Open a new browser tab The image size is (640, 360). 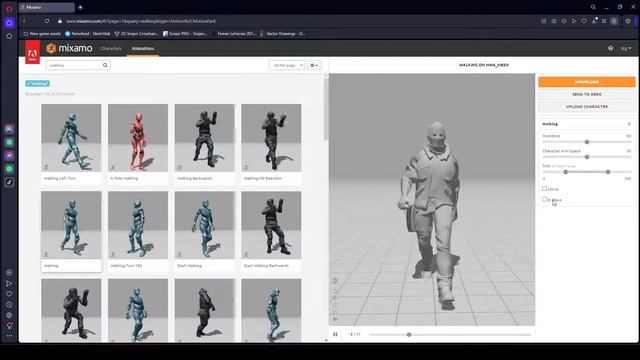[80, 7]
